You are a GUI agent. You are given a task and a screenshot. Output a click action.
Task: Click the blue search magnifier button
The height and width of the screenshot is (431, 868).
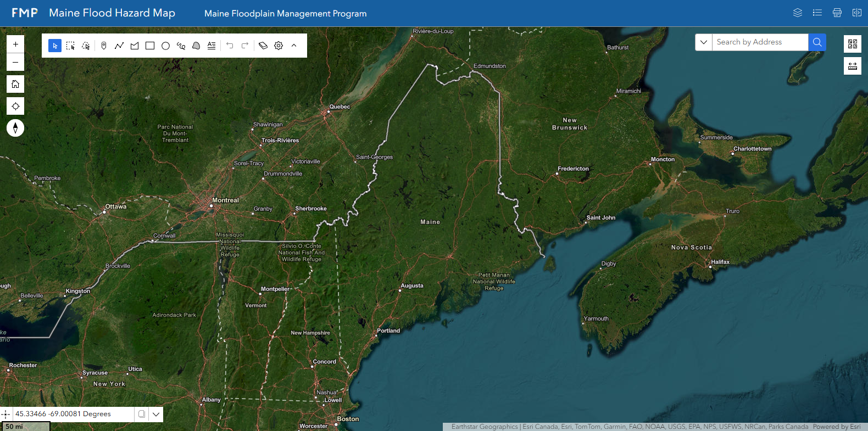click(817, 42)
